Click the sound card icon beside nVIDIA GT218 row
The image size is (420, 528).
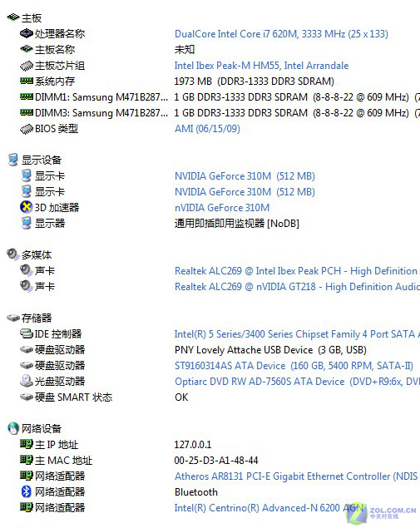27,286
